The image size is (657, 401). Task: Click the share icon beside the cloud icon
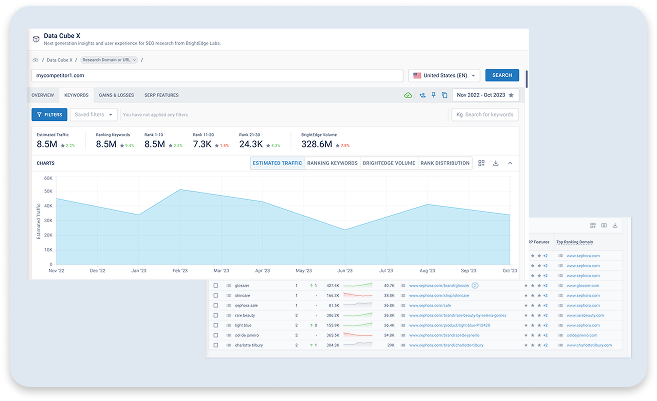pyautogui.click(x=422, y=95)
